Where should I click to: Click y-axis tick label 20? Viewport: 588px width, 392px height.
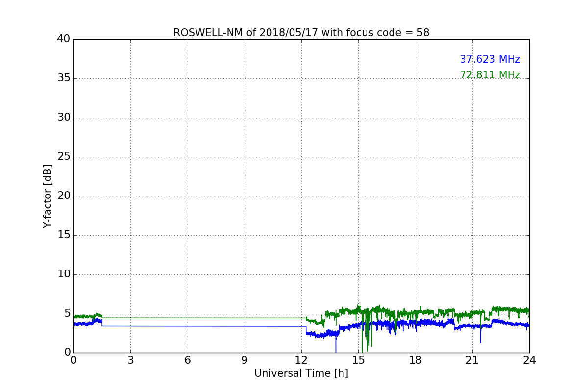[64, 196]
